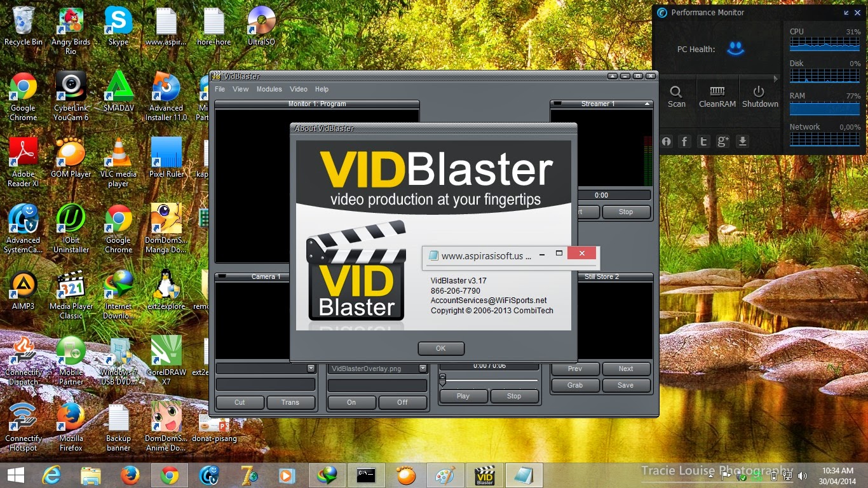The height and width of the screenshot is (488, 868).
Task: Open the Video menu in VidBlaster
Action: 299,89
